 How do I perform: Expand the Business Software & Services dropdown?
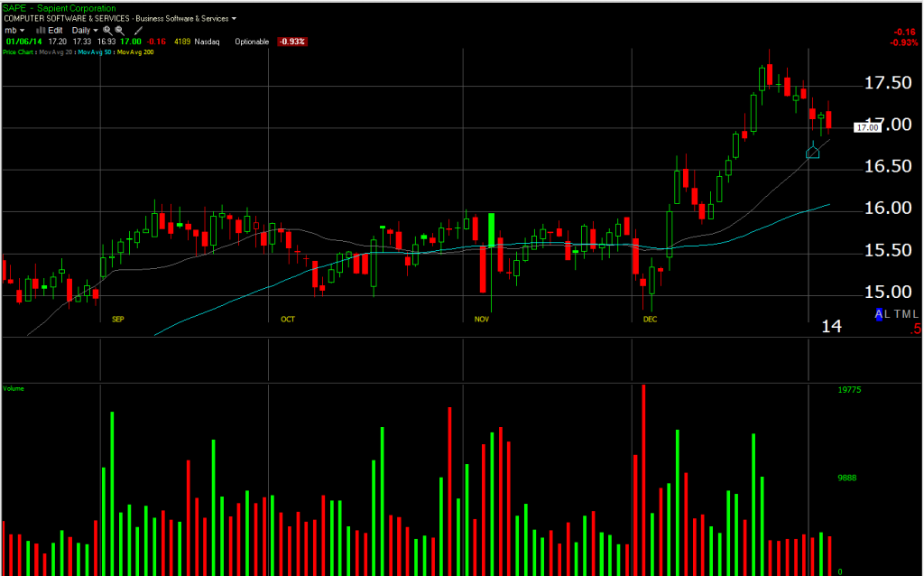(x=186, y=18)
